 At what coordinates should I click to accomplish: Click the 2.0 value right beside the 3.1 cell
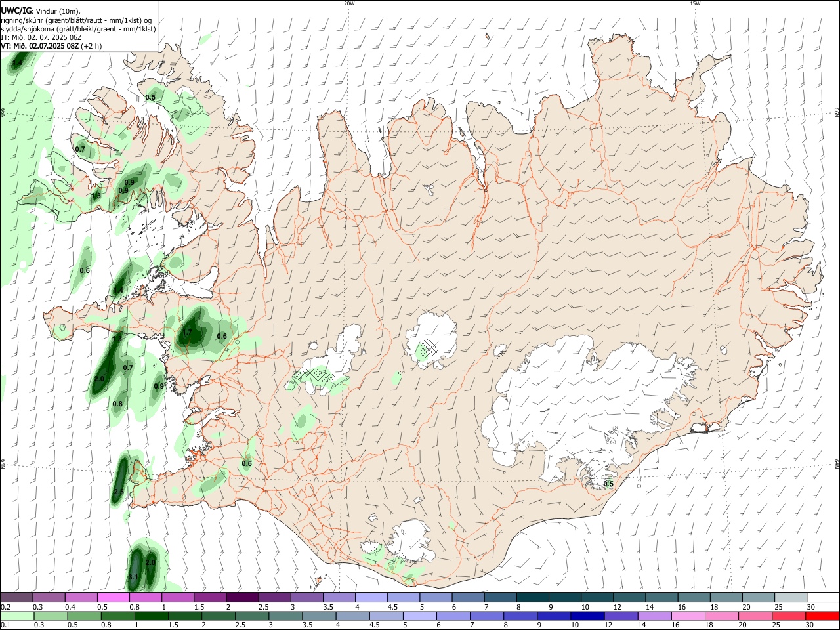point(150,562)
